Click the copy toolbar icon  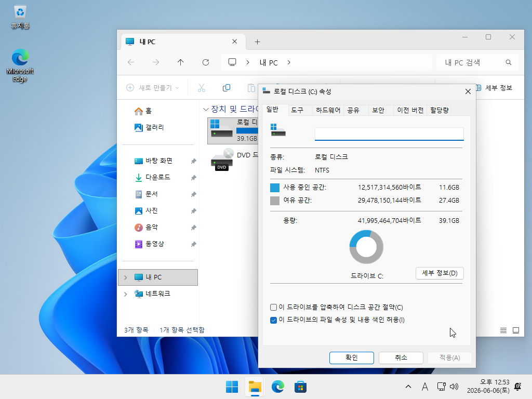tap(227, 88)
